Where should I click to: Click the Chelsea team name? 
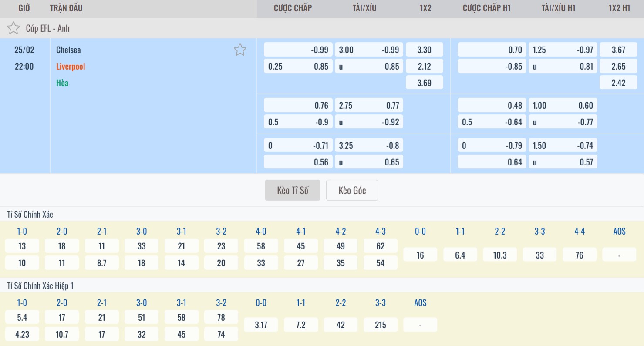pyautogui.click(x=68, y=50)
